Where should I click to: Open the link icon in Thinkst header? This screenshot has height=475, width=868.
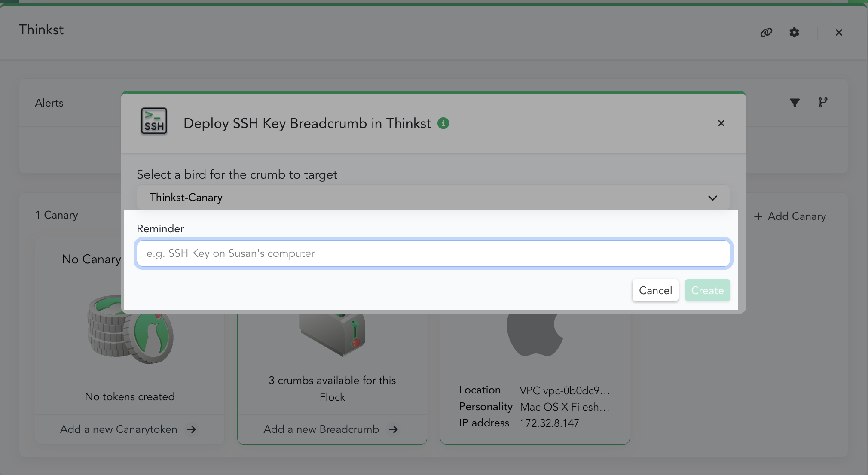click(766, 33)
